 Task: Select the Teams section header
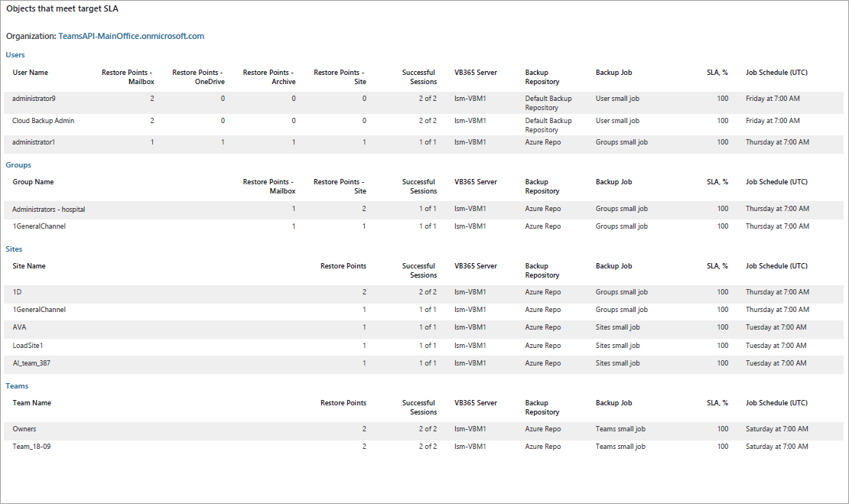point(16,385)
